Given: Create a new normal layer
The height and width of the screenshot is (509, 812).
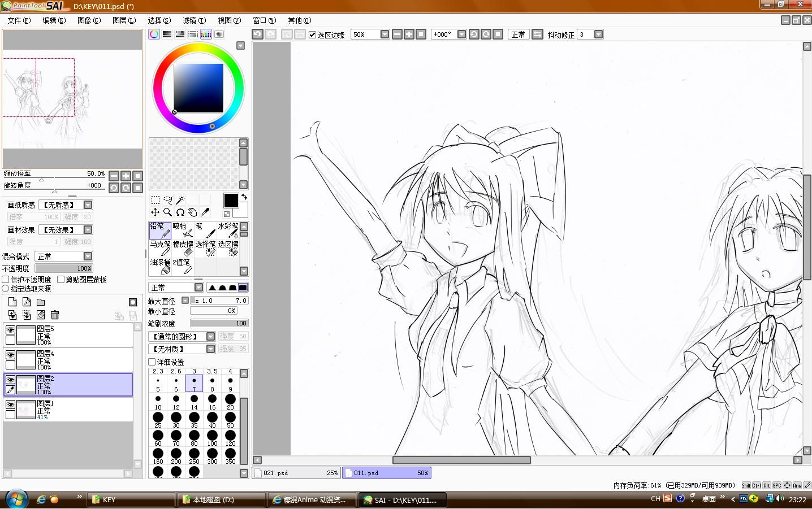Looking at the screenshot, I should point(12,302).
